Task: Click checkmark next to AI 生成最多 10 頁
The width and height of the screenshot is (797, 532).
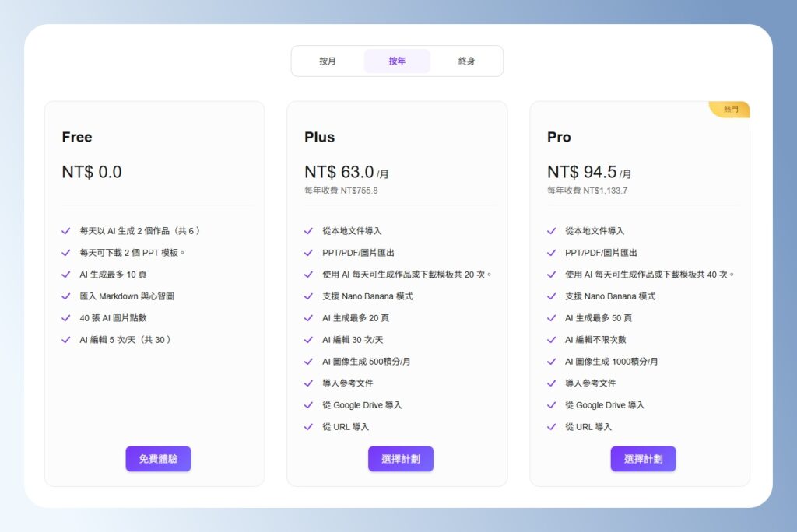Action: [x=65, y=275]
